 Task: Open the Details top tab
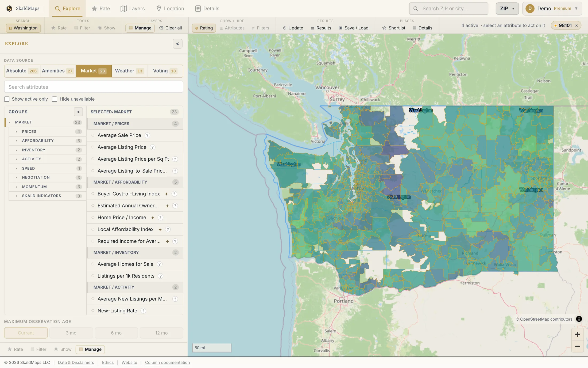coord(207,9)
